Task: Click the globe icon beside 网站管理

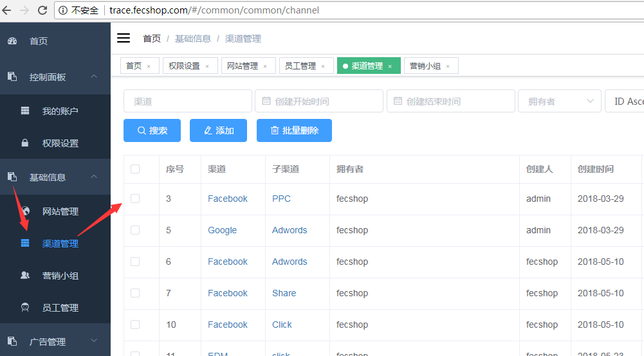Action: click(x=26, y=211)
